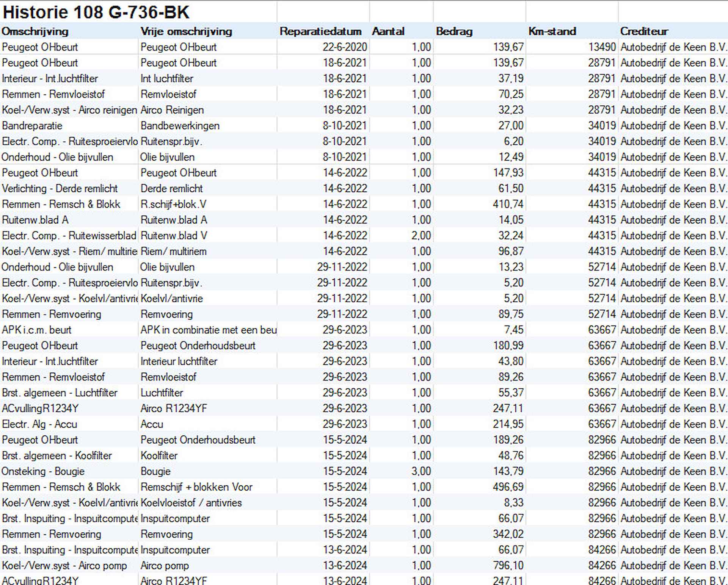Select amount 342,02
Screen dimensions: 728x585
[x=508, y=534]
